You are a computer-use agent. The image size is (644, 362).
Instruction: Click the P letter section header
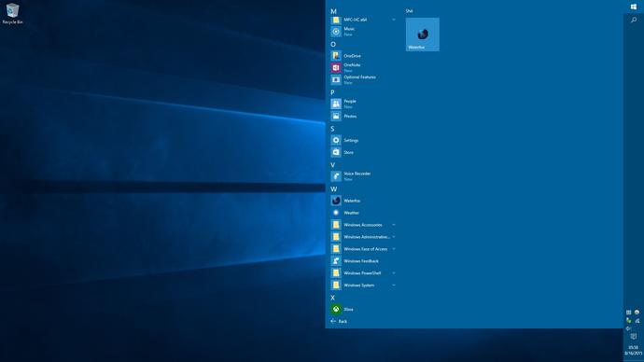click(332, 92)
